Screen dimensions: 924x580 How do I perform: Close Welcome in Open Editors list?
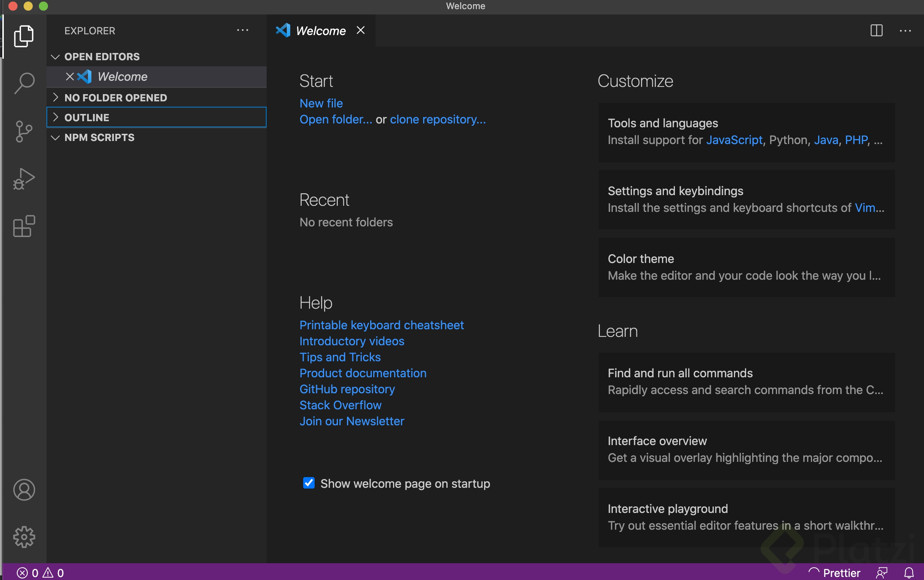click(x=70, y=77)
